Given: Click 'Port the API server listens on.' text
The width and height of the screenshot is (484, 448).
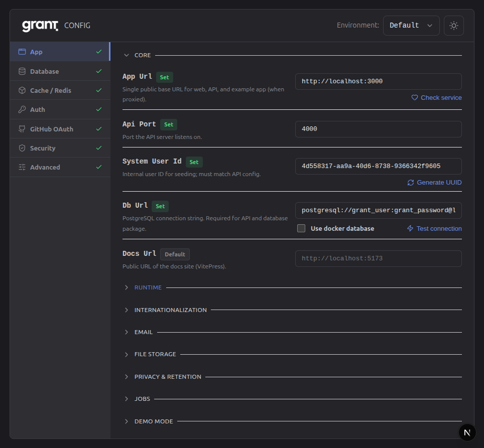Looking at the screenshot, I should tap(162, 137).
